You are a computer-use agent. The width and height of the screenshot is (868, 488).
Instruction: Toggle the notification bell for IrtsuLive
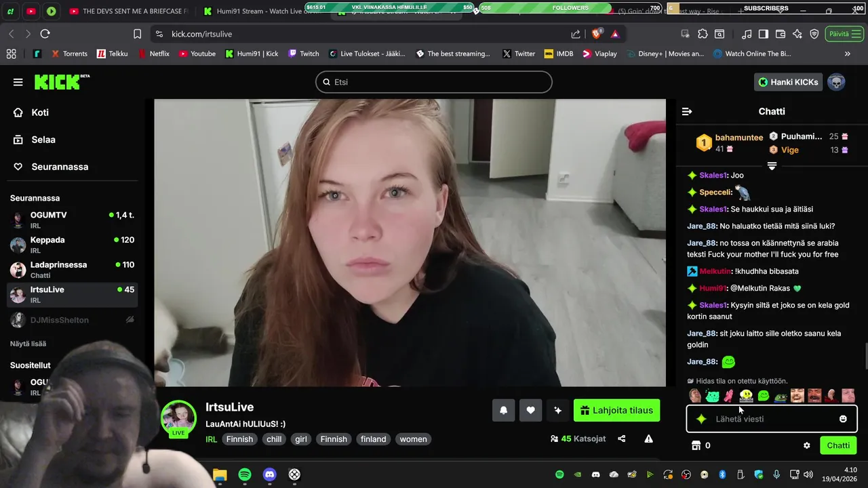[504, 410]
